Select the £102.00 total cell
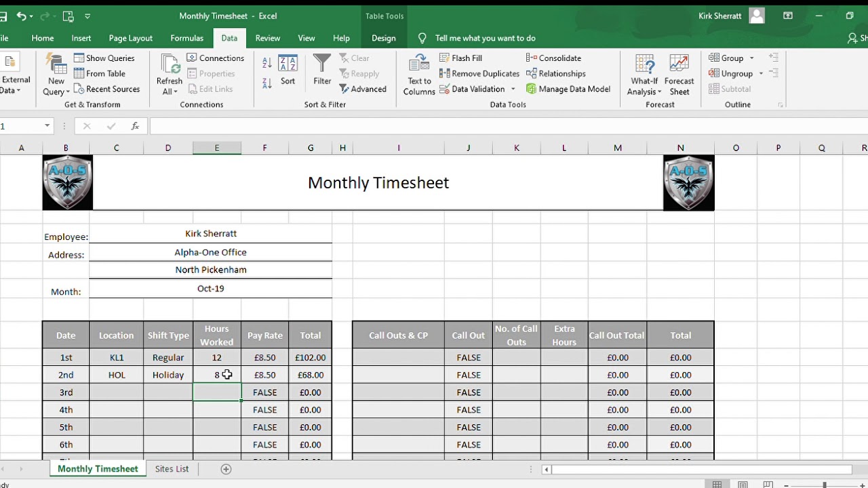 point(311,358)
